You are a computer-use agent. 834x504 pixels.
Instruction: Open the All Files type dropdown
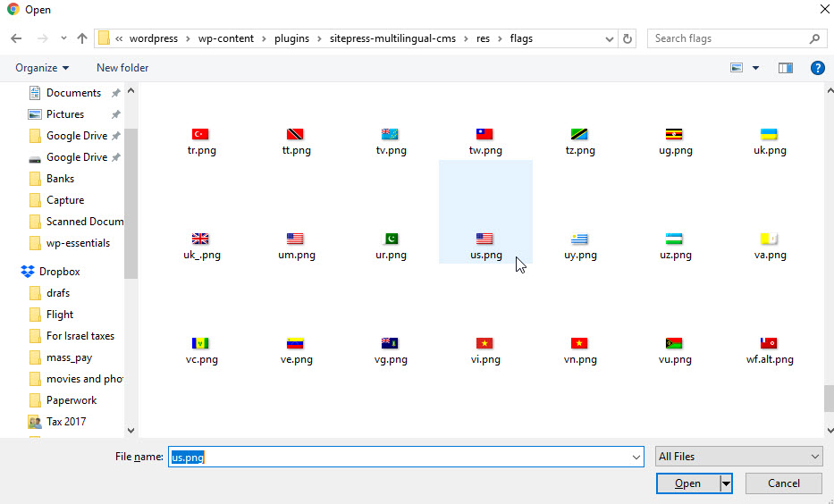click(x=738, y=456)
